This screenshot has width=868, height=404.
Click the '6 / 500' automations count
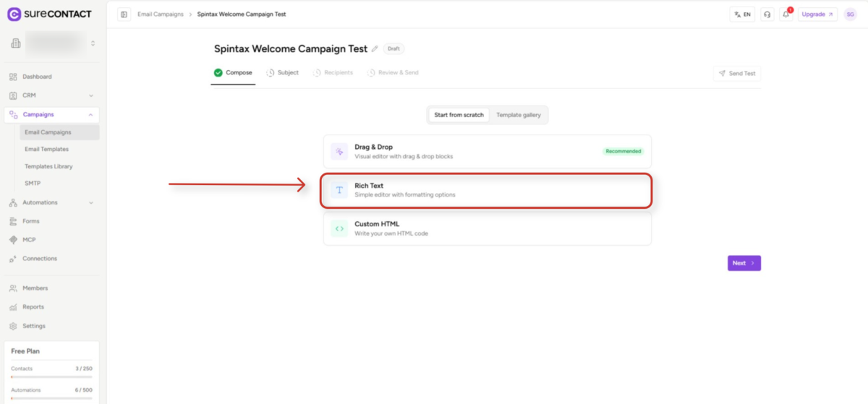[x=83, y=390]
